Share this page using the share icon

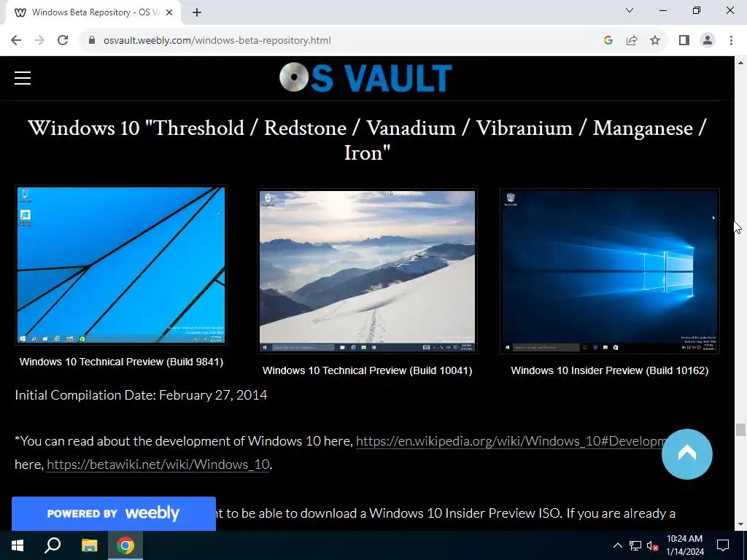click(632, 40)
